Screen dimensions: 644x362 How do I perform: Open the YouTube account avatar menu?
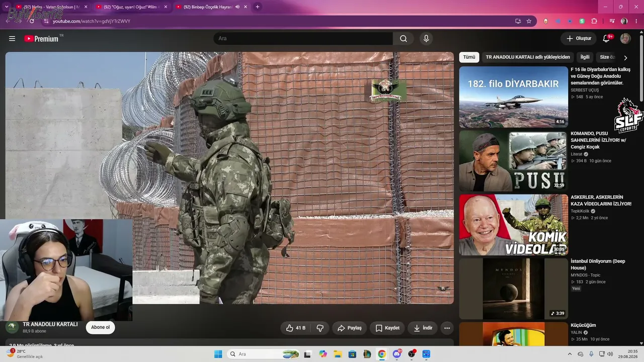pos(625,39)
